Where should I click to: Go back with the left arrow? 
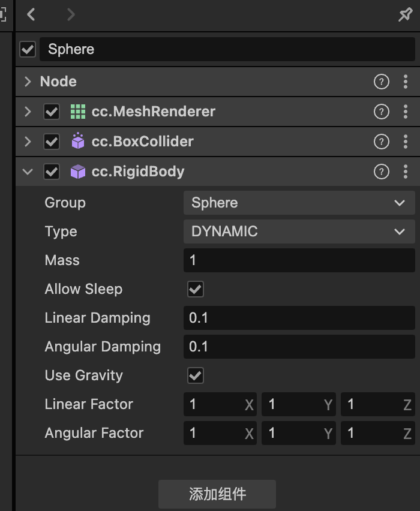point(31,15)
